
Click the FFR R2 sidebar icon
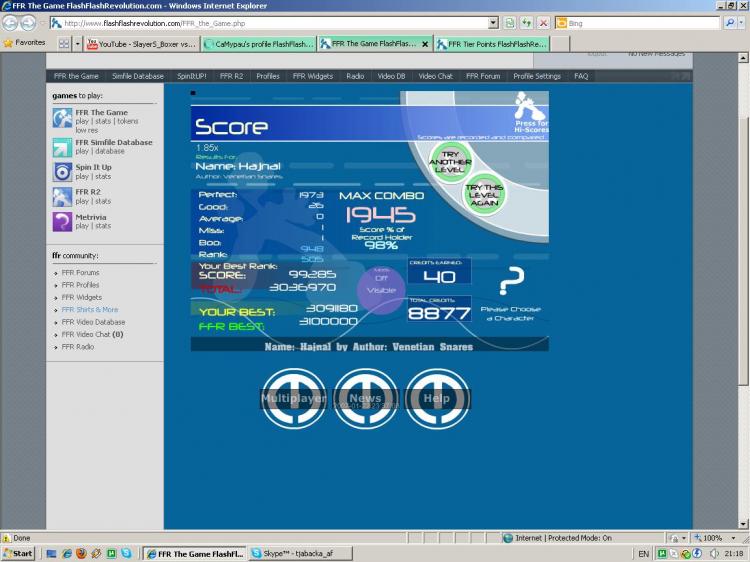pos(62,196)
